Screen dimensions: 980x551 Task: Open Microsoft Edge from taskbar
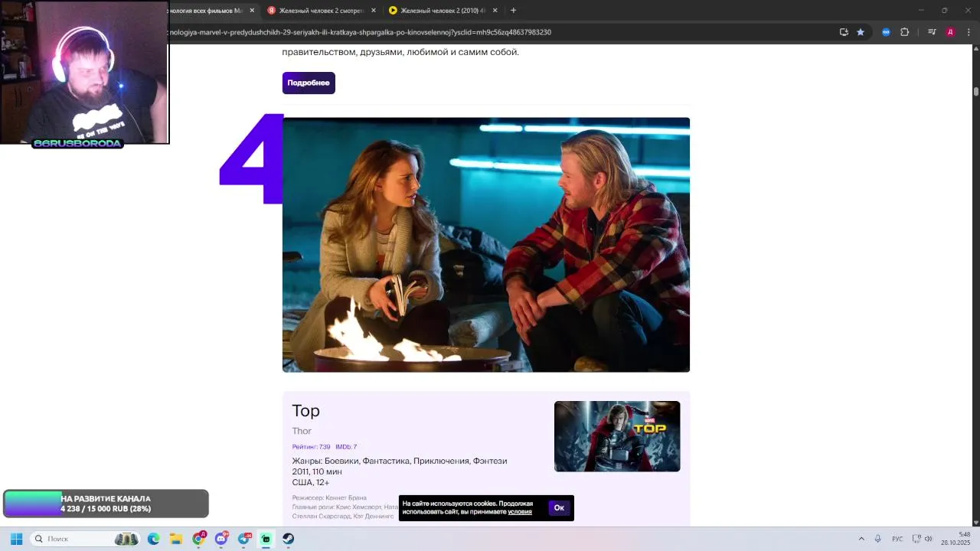(153, 539)
